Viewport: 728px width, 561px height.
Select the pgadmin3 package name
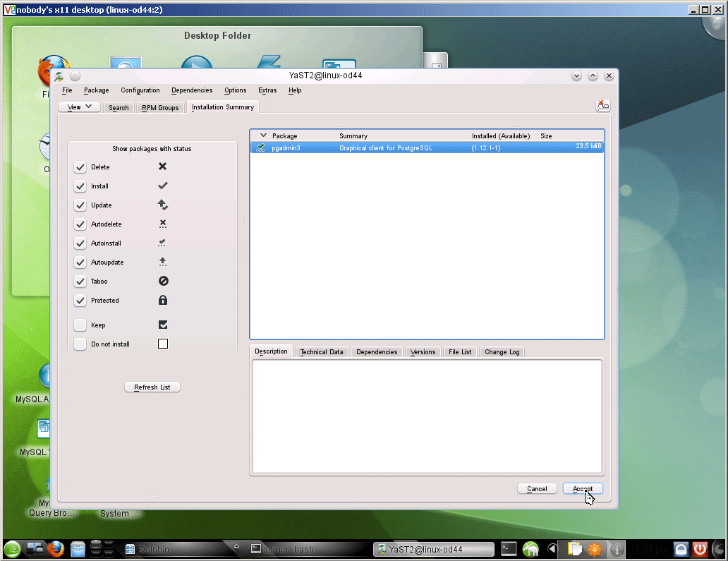[x=286, y=147]
